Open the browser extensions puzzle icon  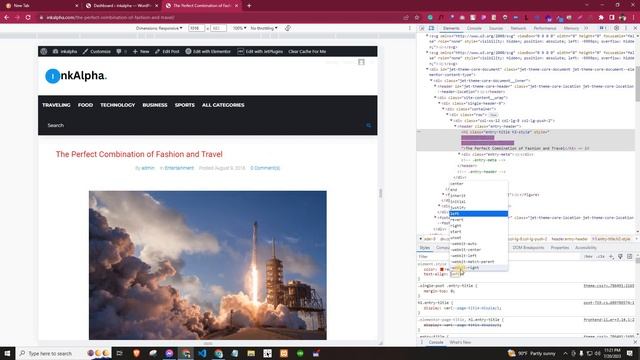point(601,18)
